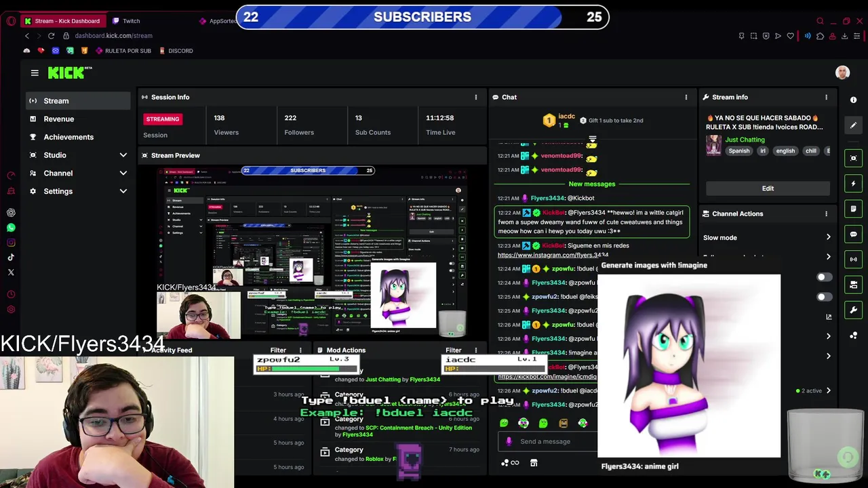
Task: Toggle the lightning bolt widget icon
Action: [x=854, y=184]
